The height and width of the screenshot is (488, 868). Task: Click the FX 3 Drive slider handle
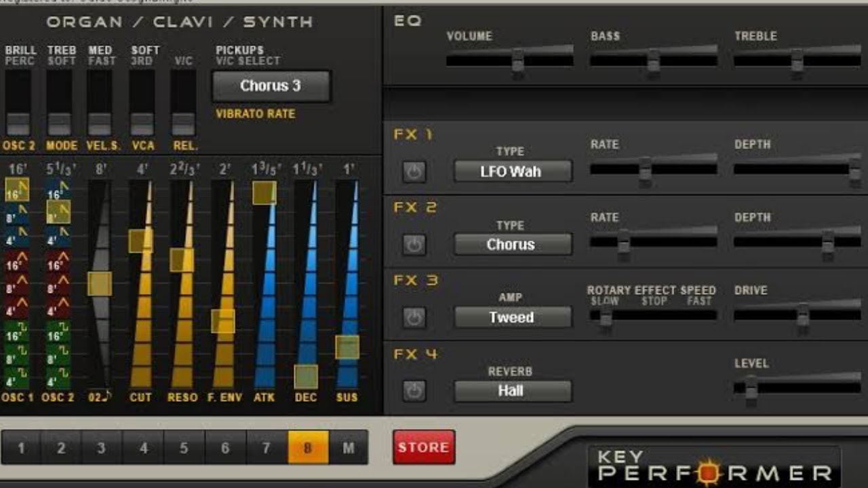click(x=803, y=315)
